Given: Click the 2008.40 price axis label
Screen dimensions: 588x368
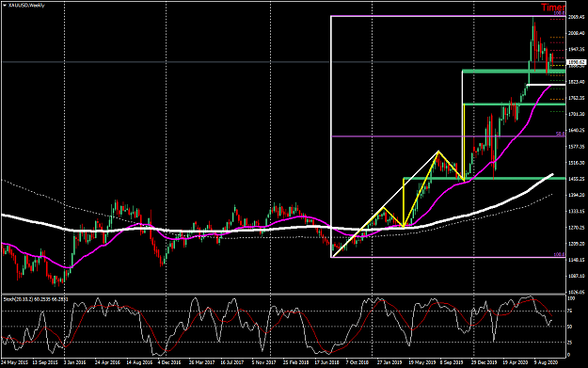Looking at the screenshot, I should [577, 33].
